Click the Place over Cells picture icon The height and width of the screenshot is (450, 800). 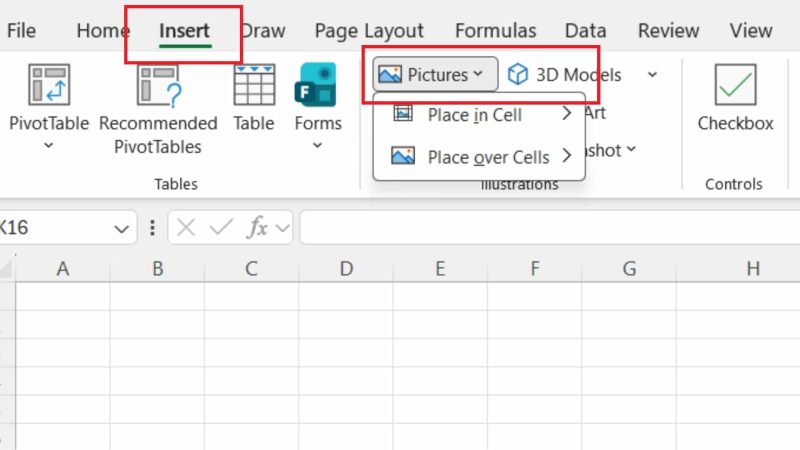(403, 156)
